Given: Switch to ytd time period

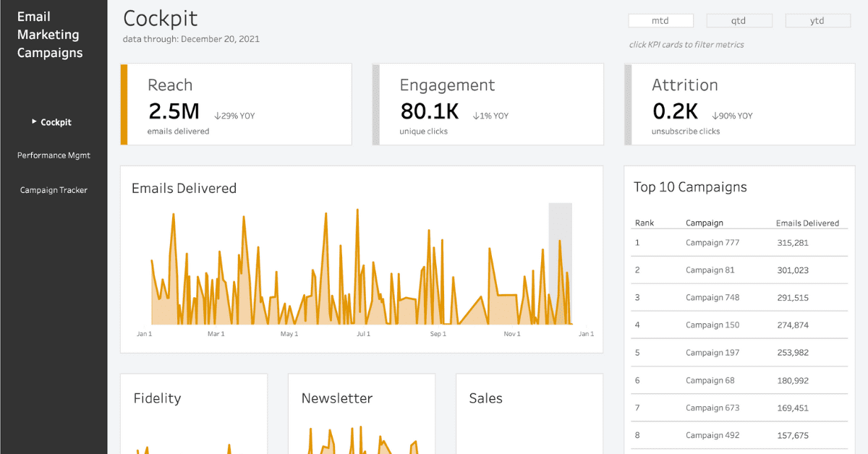Looking at the screenshot, I should tap(817, 21).
